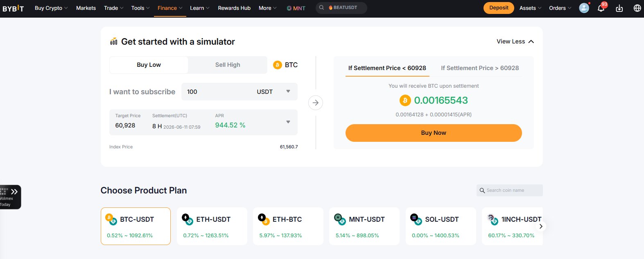Select the BTC-USDT product plan
644x259 pixels.
pyautogui.click(x=136, y=226)
